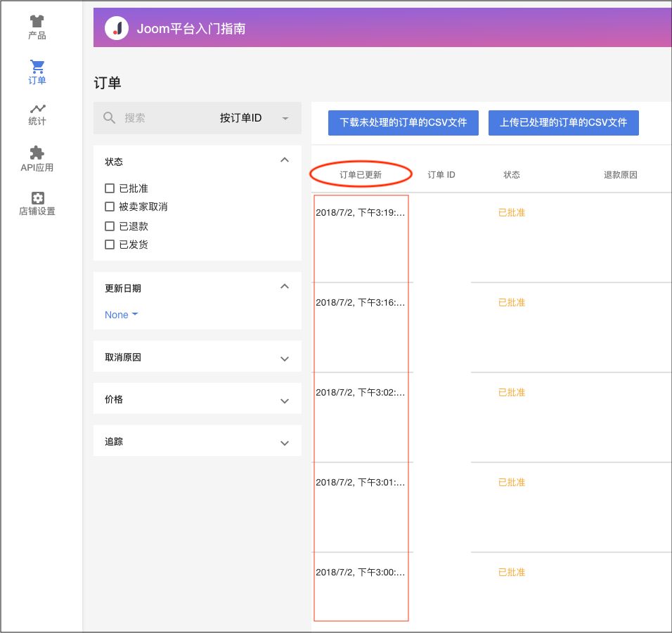Open the None date dropdown
672x633 pixels.
click(122, 315)
